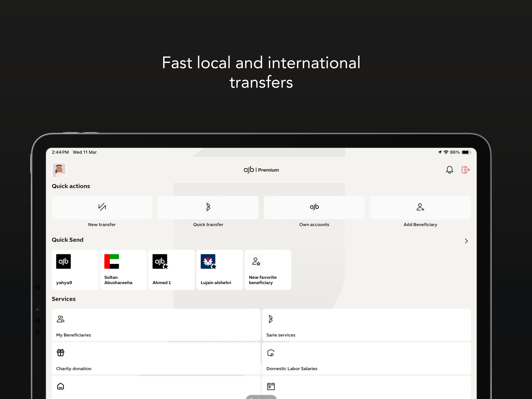Open the user profile avatar
The height and width of the screenshot is (399, 532).
(x=59, y=170)
